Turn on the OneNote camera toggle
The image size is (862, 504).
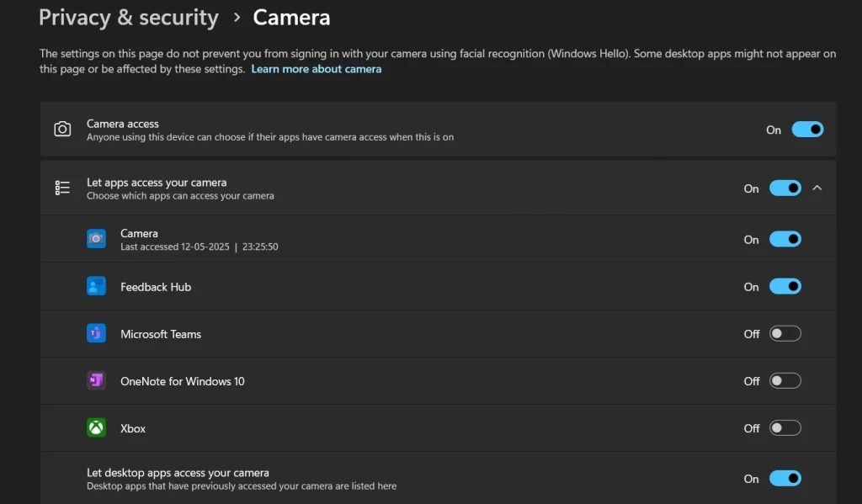point(785,381)
